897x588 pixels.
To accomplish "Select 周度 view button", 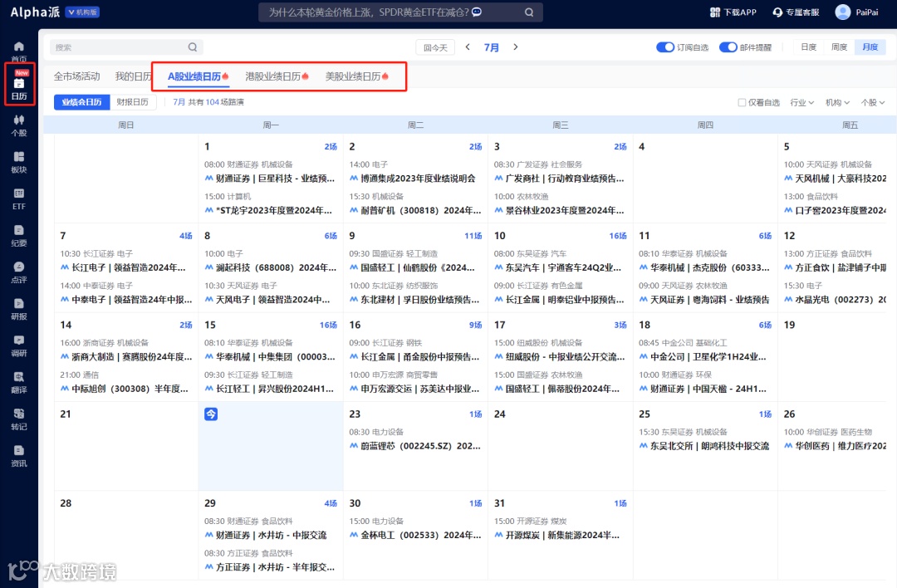I will pos(839,47).
